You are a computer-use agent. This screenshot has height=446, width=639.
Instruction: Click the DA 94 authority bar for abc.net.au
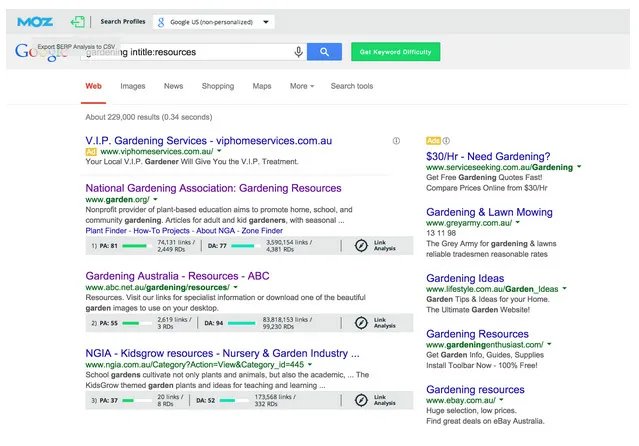pyautogui.click(x=236, y=323)
